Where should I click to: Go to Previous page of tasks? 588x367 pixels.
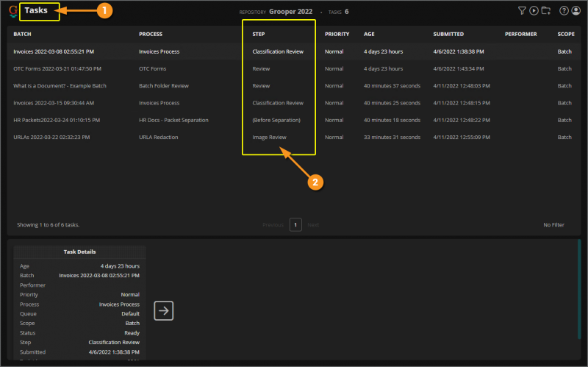pos(273,225)
